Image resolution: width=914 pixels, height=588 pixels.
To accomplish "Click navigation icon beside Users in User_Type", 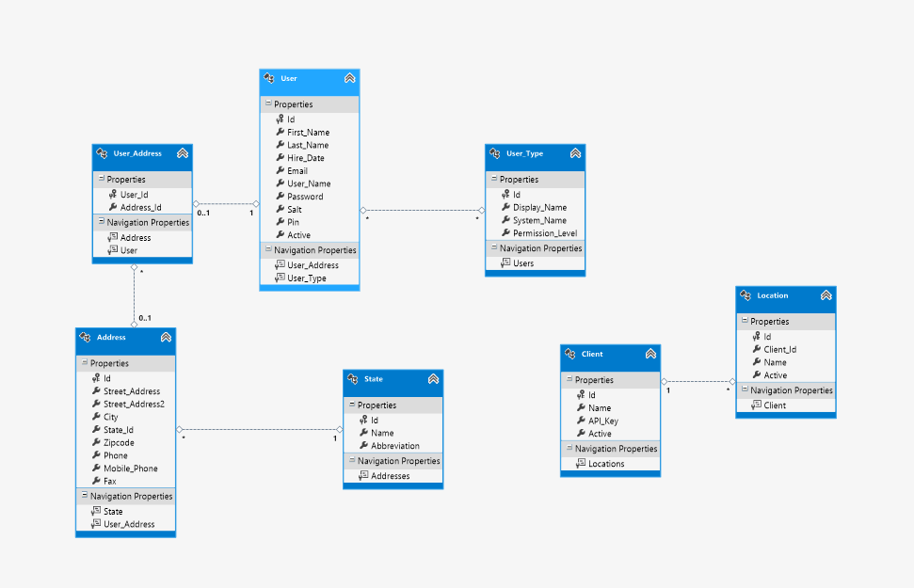I will pos(505,262).
